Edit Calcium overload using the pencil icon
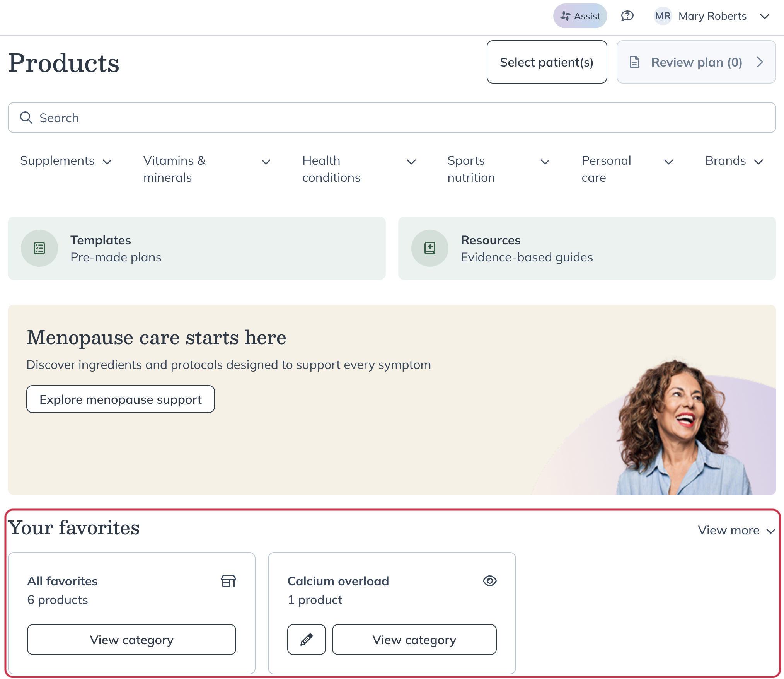The height and width of the screenshot is (679, 784). [x=306, y=640]
